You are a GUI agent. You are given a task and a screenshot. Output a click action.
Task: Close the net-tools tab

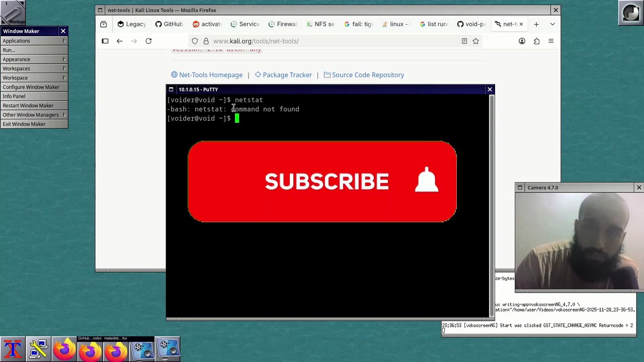click(521, 24)
